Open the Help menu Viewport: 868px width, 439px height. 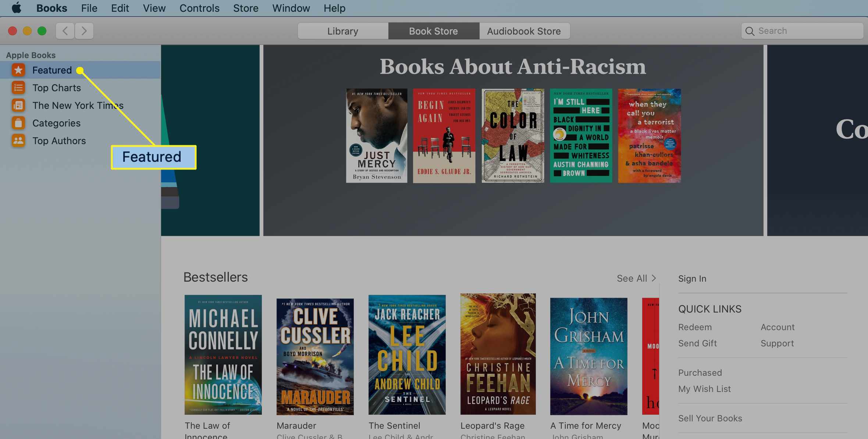(334, 8)
